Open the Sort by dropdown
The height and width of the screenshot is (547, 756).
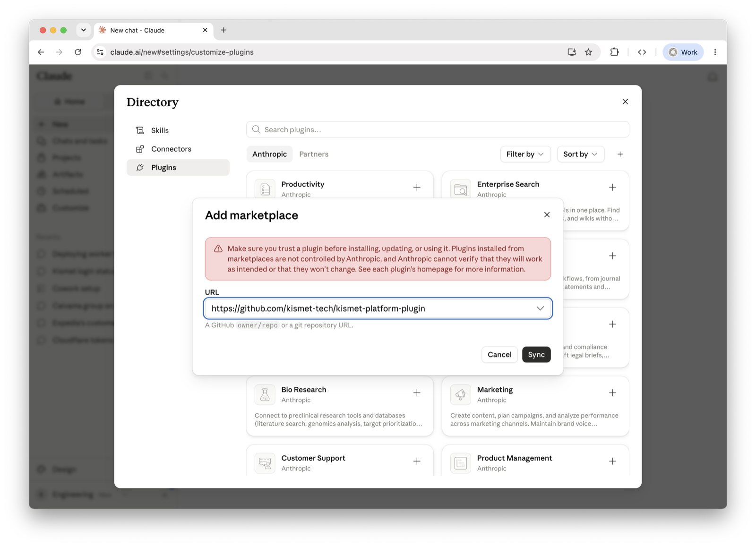(580, 154)
